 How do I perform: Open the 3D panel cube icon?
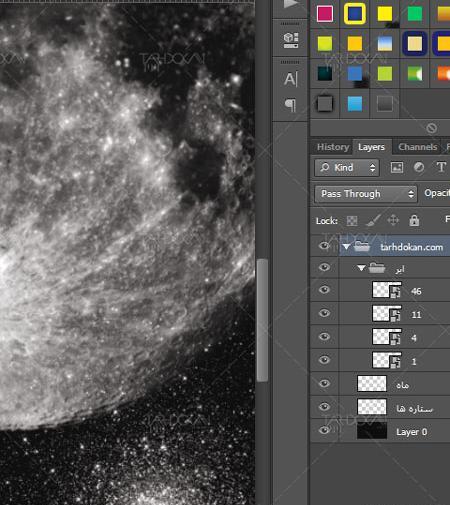coord(291,40)
